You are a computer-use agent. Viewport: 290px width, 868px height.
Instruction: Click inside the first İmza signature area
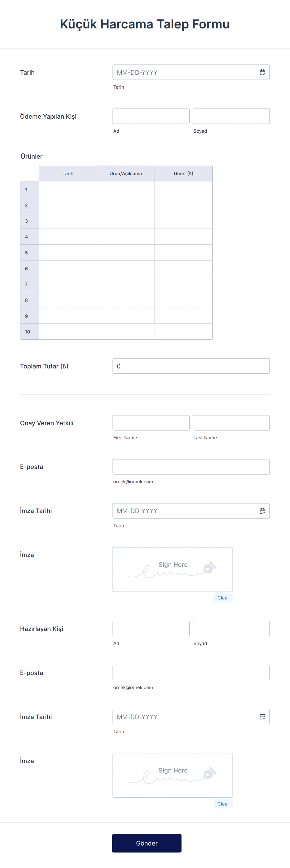172,570
